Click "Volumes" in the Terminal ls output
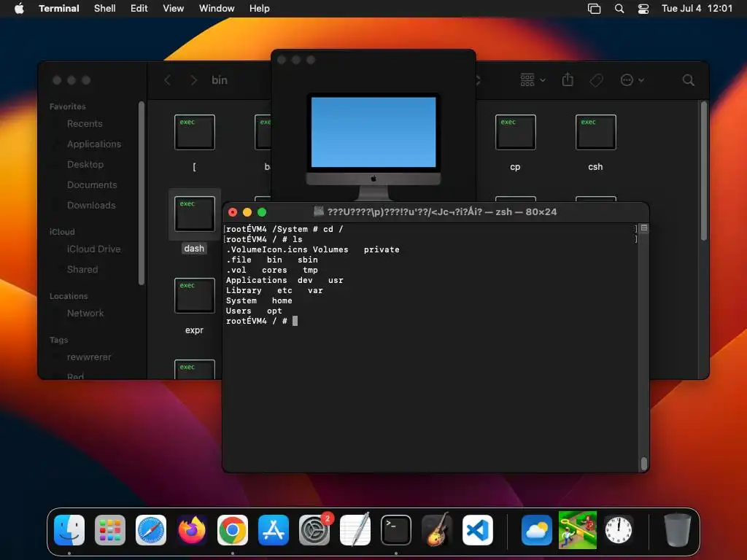The width and height of the screenshot is (747, 560). coord(330,249)
